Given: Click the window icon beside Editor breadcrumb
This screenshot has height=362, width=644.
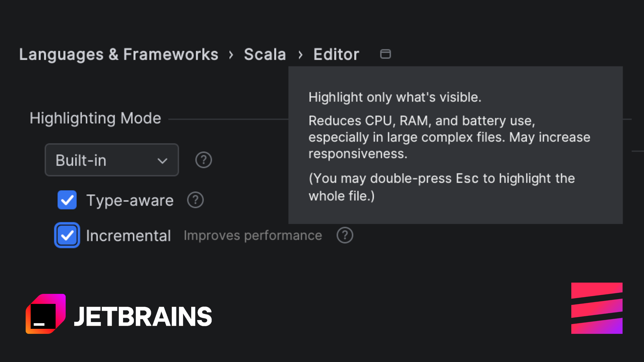Looking at the screenshot, I should click(385, 54).
